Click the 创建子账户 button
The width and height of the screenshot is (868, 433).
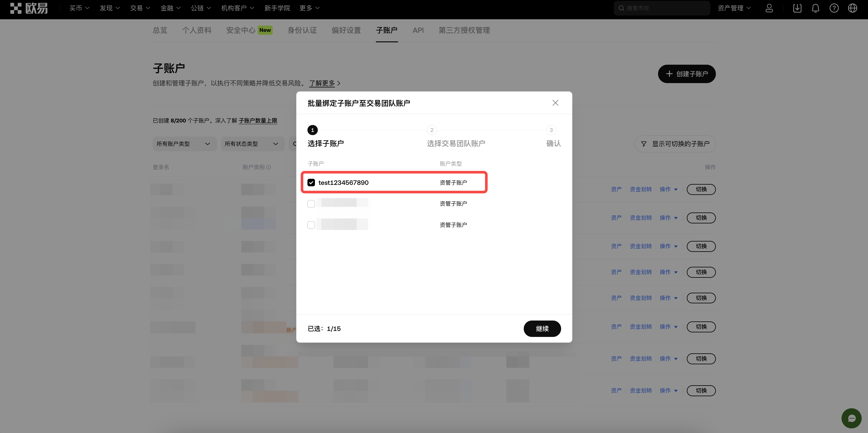[x=687, y=74]
